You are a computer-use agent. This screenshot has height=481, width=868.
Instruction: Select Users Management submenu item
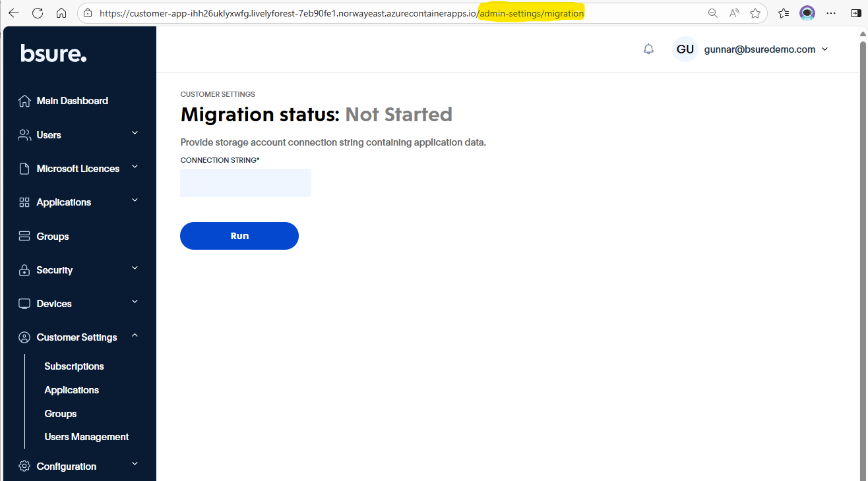86,437
